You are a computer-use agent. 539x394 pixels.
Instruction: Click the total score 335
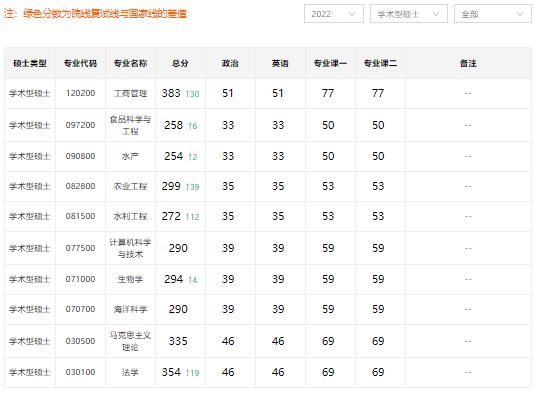(x=178, y=341)
